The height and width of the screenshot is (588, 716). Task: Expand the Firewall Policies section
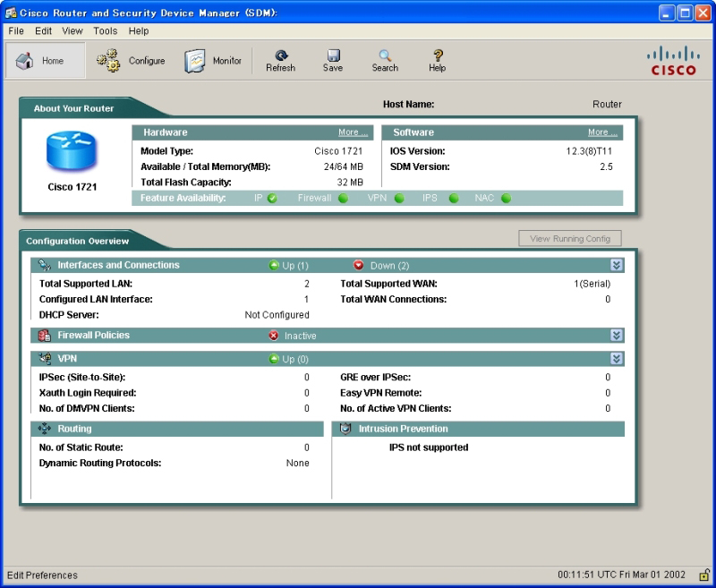pos(616,335)
